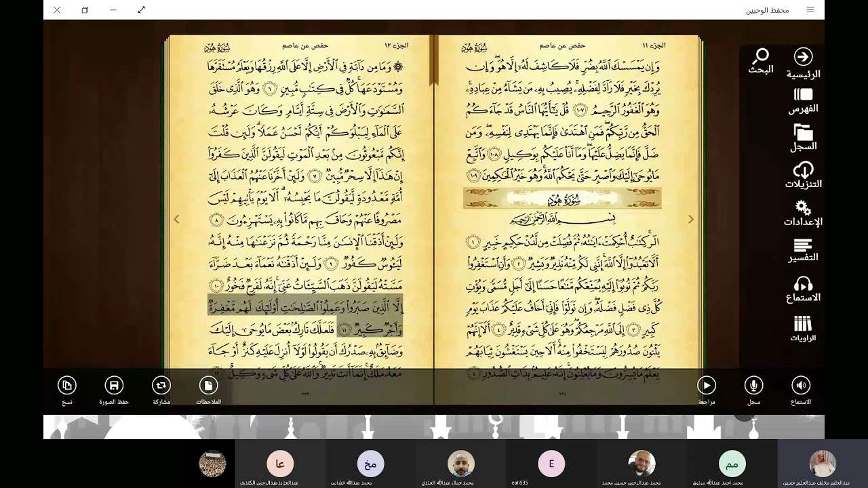The height and width of the screenshot is (488, 868).
Task: Go to previous page with right chevron
Action: click(x=691, y=219)
